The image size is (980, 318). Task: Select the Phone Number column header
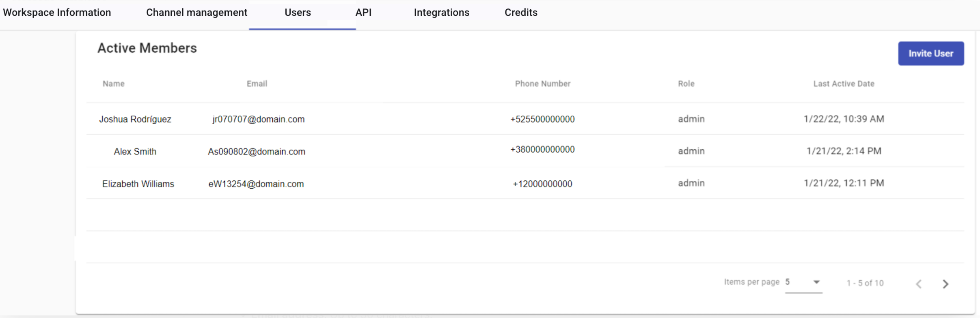point(542,84)
